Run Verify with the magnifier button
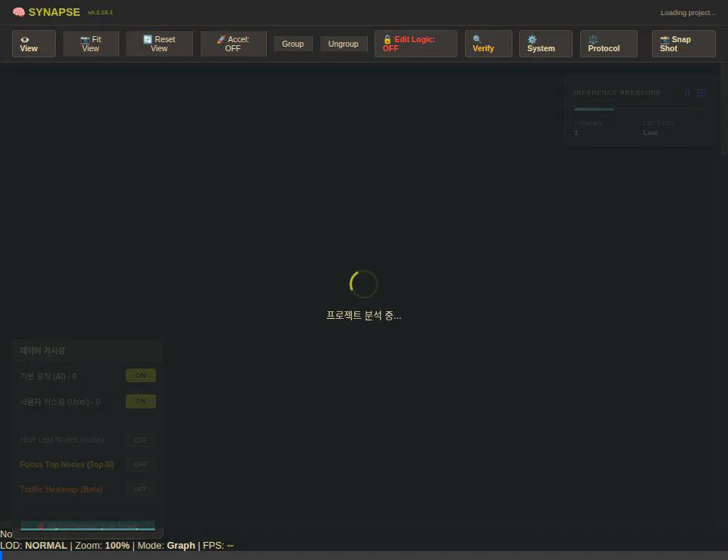Screen dimensions: 728x560 pos(488,44)
